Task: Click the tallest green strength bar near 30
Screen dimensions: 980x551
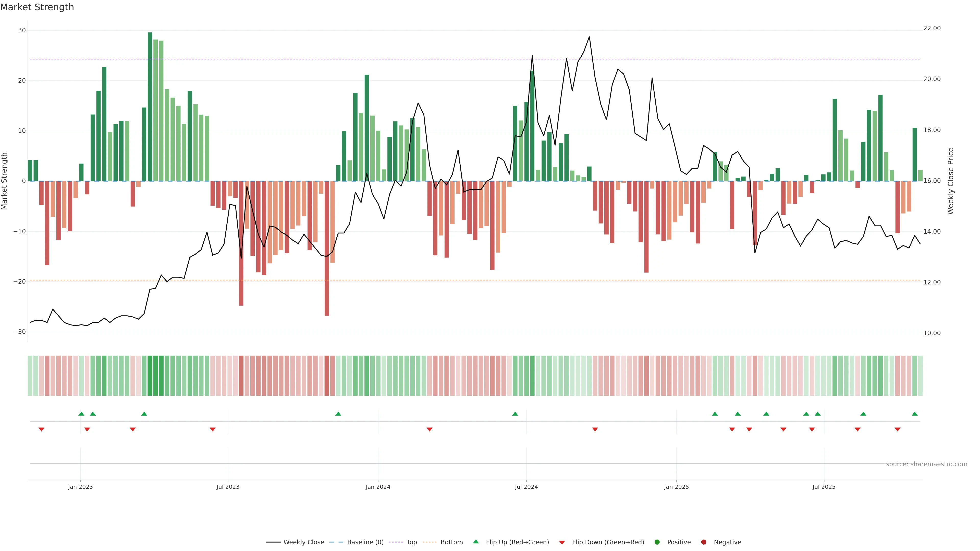Action: pos(150,106)
